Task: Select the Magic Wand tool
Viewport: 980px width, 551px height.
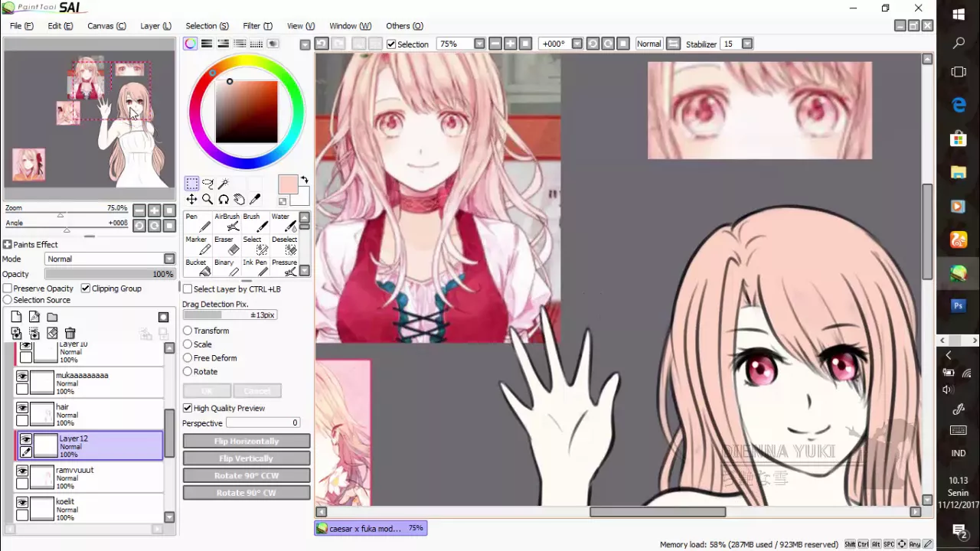Action: [x=224, y=184]
